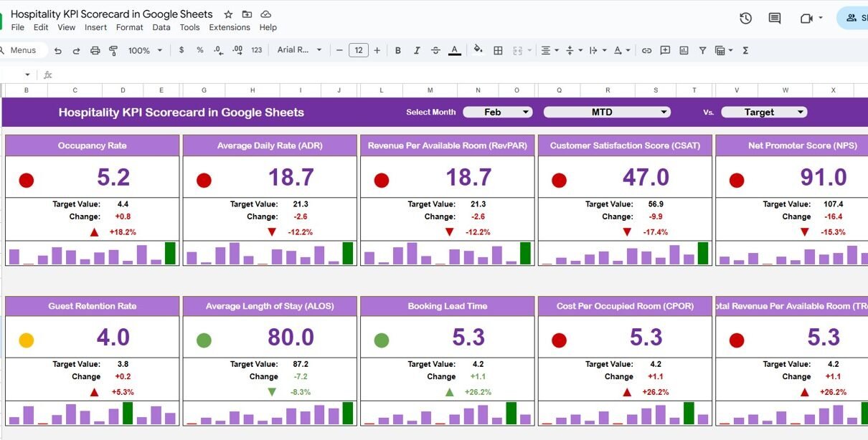Toggle italic formatting
The width and height of the screenshot is (868, 440).
click(x=417, y=50)
